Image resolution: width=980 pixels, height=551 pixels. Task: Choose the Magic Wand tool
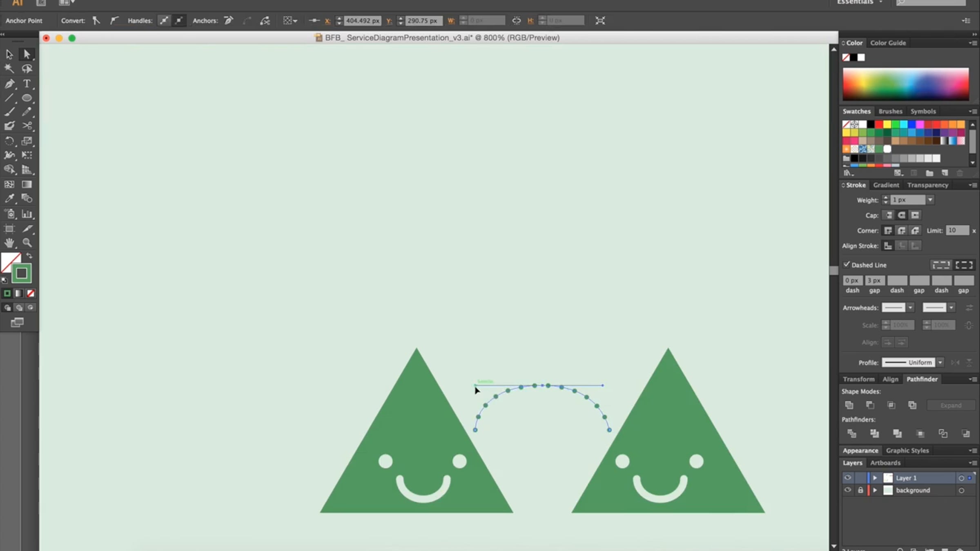(9, 69)
